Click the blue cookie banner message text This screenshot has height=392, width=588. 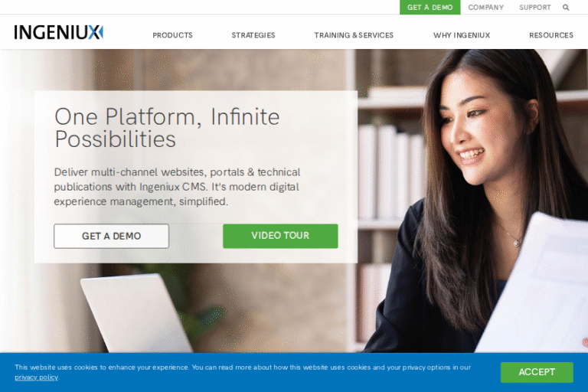click(243, 367)
